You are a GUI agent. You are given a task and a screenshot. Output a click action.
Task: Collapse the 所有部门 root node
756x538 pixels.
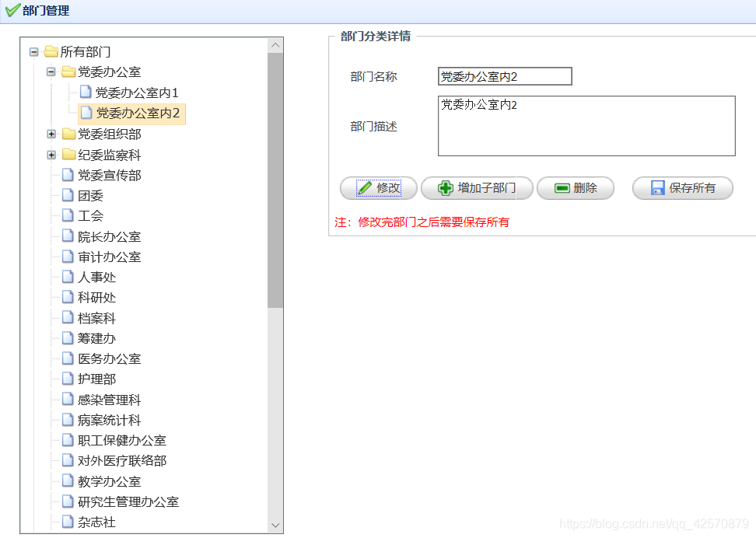tap(33, 51)
